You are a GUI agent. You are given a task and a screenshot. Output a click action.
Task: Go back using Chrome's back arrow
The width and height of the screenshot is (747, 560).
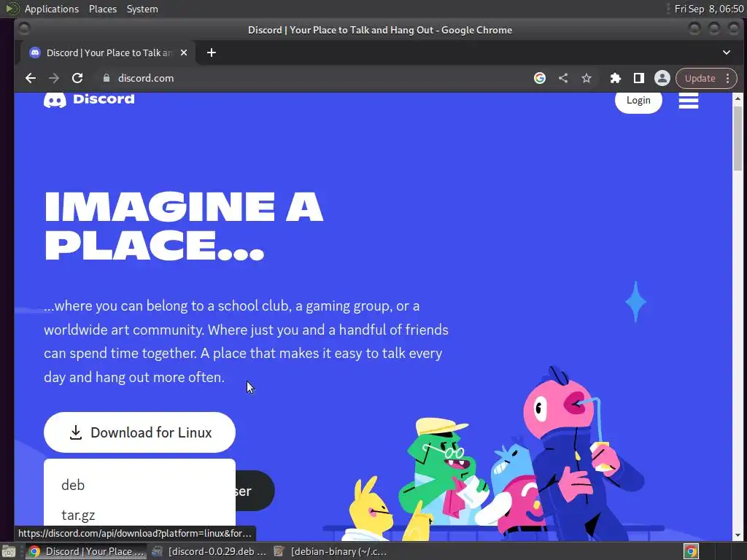pos(31,78)
